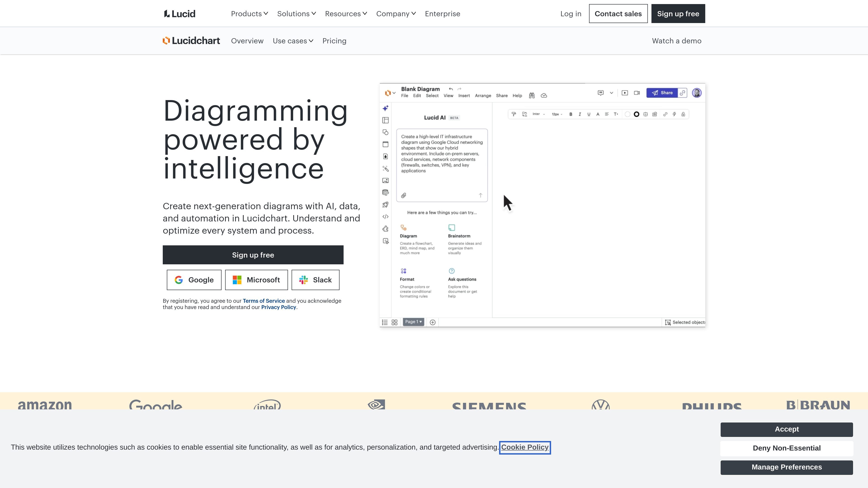This screenshot has width=868, height=488.
Task: Switch to the grid view icon at bottom
Action: click(395, 322)
